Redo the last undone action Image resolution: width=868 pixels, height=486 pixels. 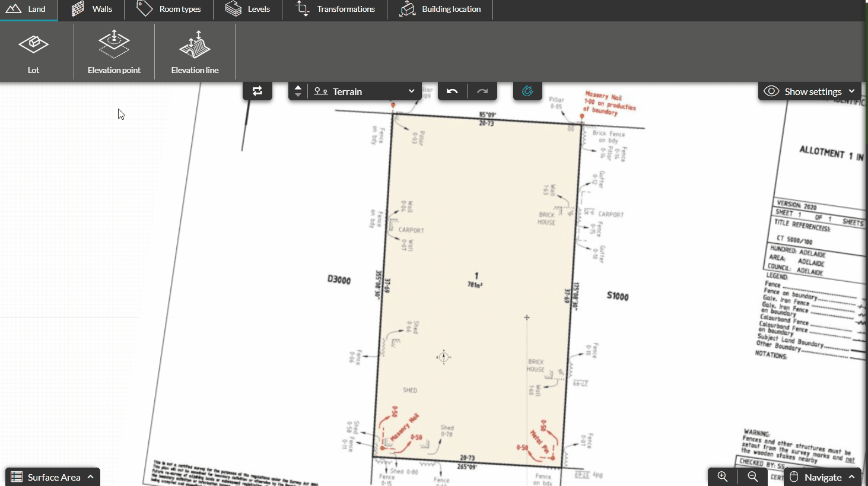482,91
